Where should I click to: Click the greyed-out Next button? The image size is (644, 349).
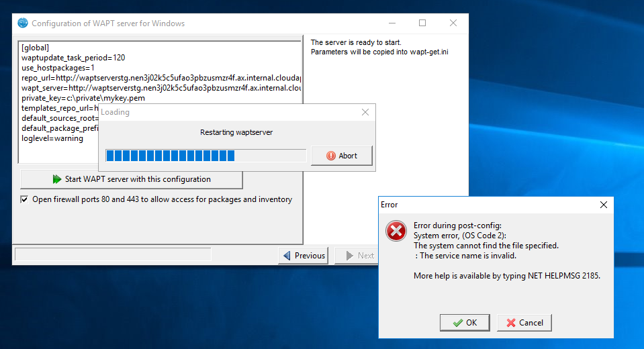pyautogui.click(x=359, y=255)
